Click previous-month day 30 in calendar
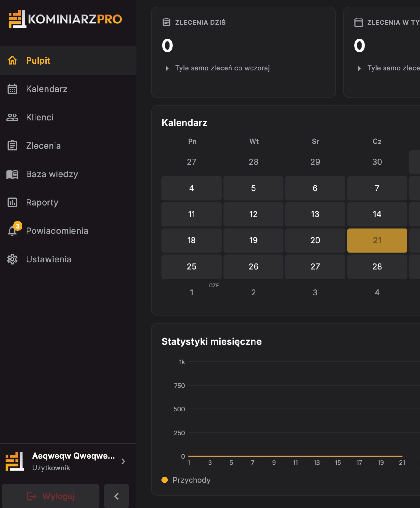420x508 pixels. point(377,162)
